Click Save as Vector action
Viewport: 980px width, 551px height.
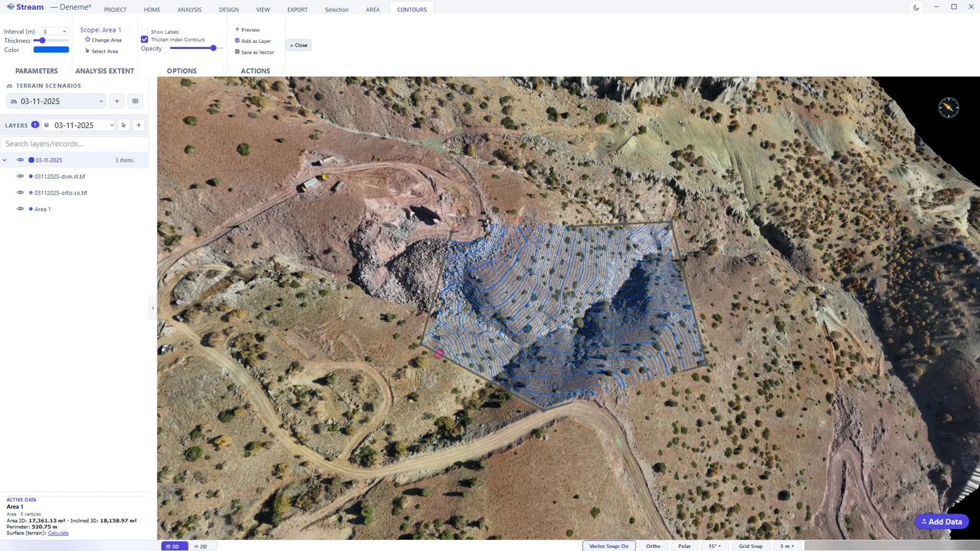[255, 52]
